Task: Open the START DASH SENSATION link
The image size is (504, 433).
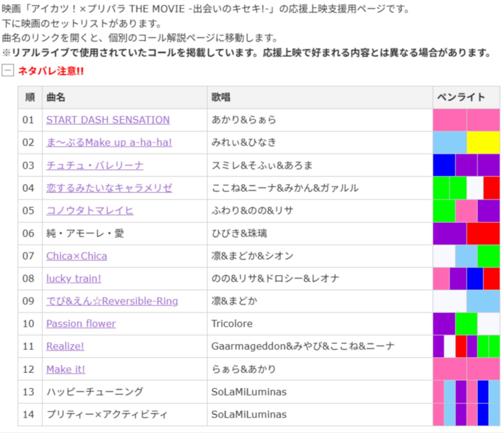Action: (x=108, y=120)
